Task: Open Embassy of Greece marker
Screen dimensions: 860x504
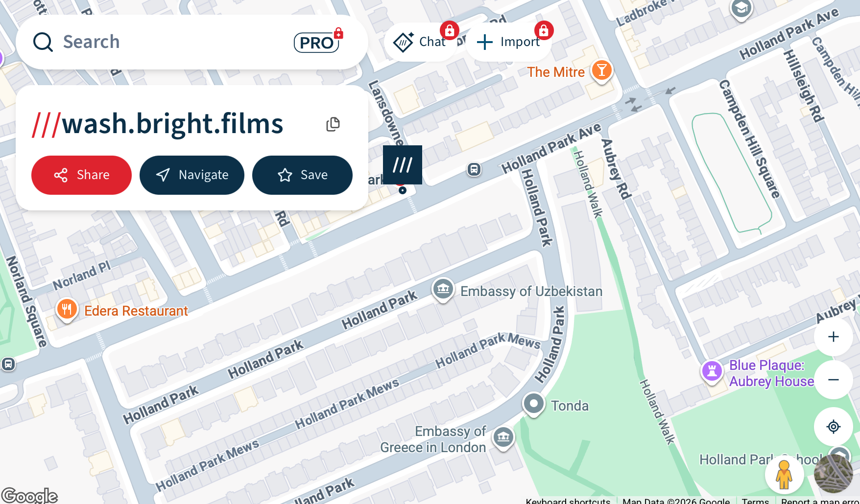Action: coord(503,437)
